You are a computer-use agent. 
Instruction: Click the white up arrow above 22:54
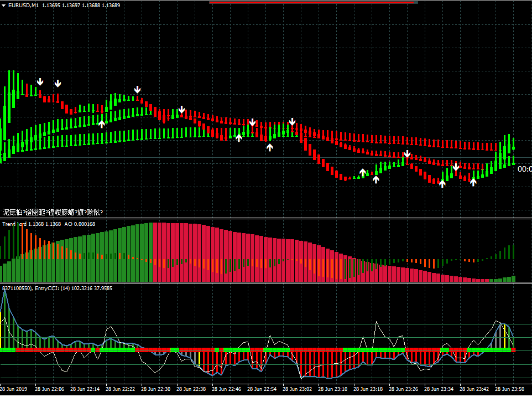click(270, 147)
